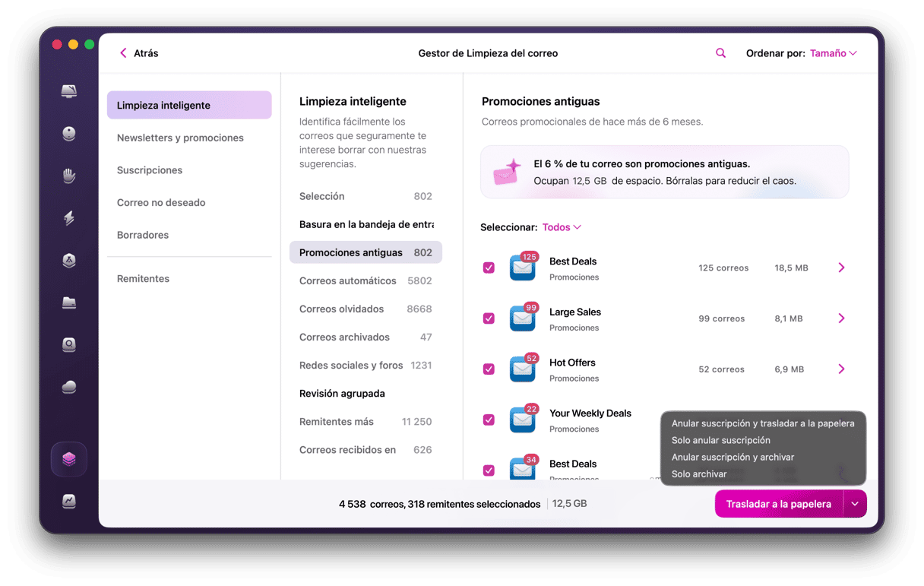Open the My Clutter folder icon in sidebar
This screenshot has height=586, width=924.
click(x=69, y=303)
